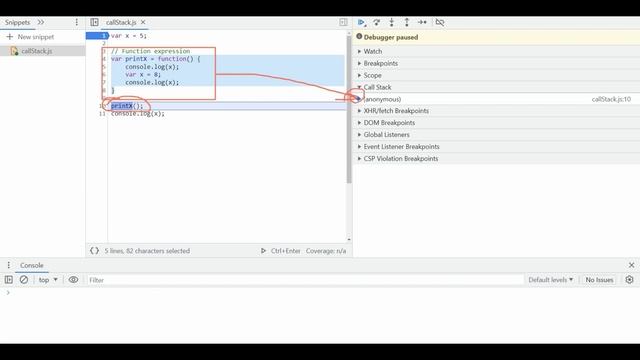Screen dimensions: 640x360
Task: Open callStack.js:10 location link
Action: point(611,99)
